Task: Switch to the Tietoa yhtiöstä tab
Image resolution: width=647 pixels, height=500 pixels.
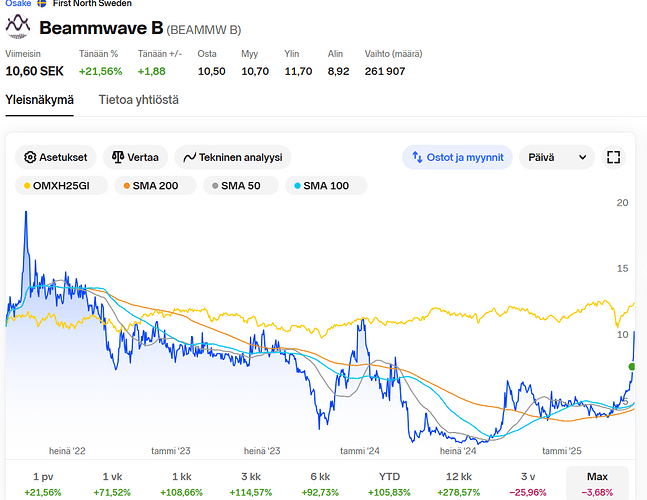Action: pos(139,100)
